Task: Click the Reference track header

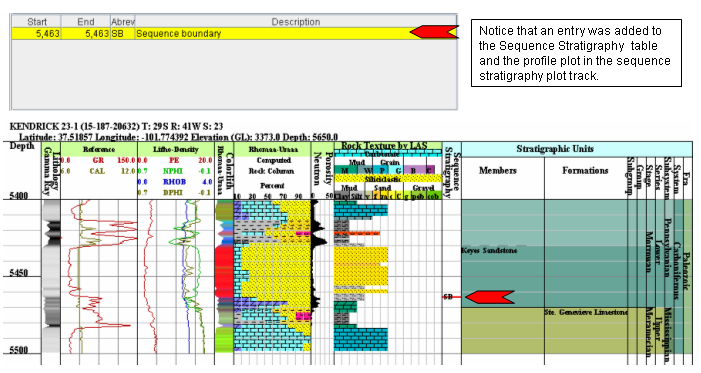Action: tap(98, 149)
